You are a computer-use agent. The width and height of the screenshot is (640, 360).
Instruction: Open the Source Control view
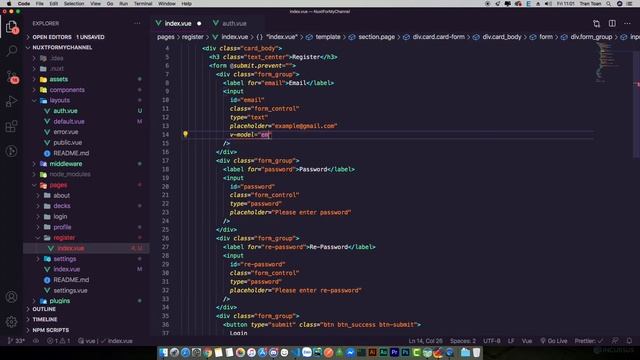coord(11,76)
